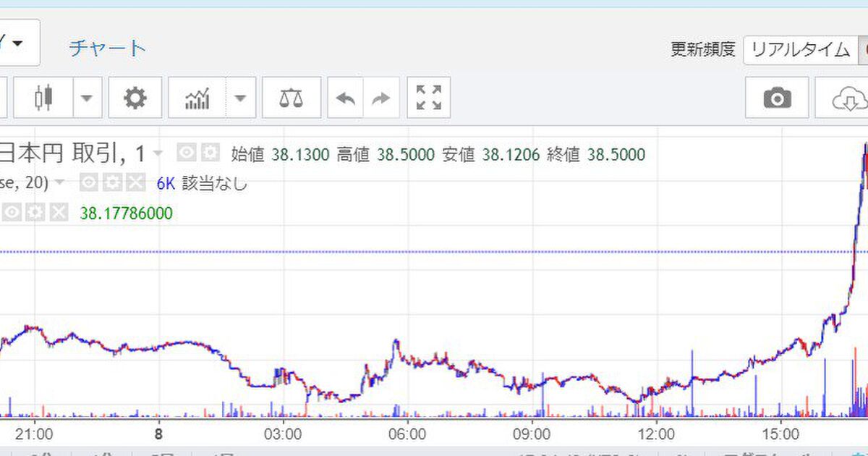
Task: Enter fullscreen chart mode
Action: tap(429, 98)
